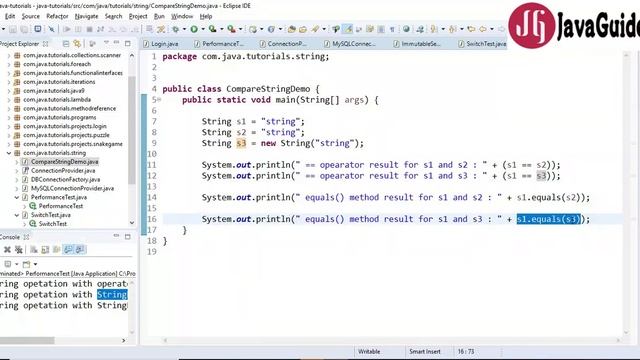Image resolution: width=640 pixels, height=360 pixels.
Task: Switch to the ImmutableSe... editor tab
Action: coord(417,44)
